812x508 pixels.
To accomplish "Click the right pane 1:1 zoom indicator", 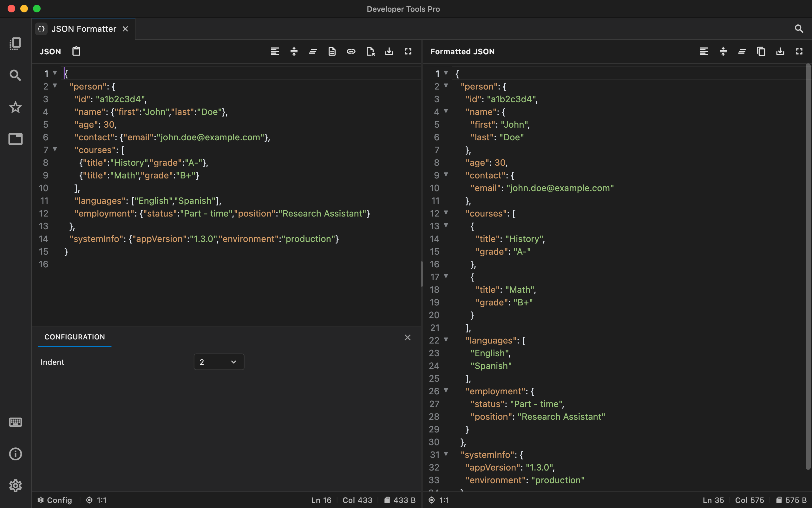I will 439,500.
